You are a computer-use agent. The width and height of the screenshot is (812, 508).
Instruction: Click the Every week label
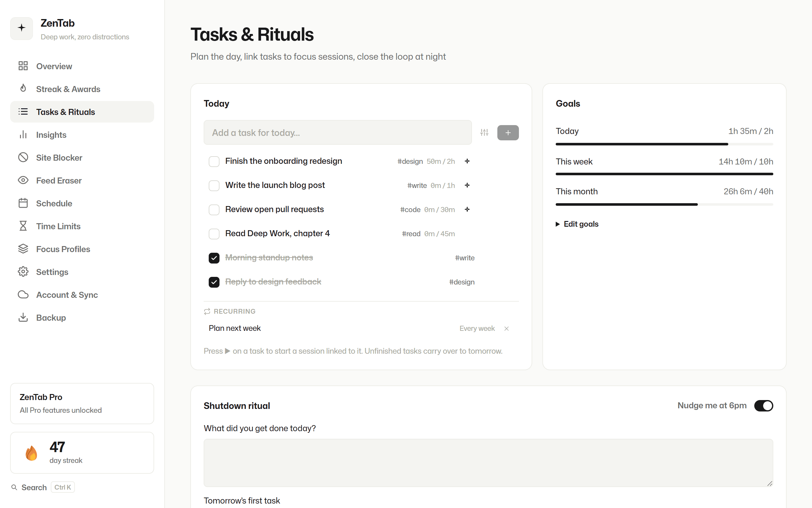coord(477,329)
